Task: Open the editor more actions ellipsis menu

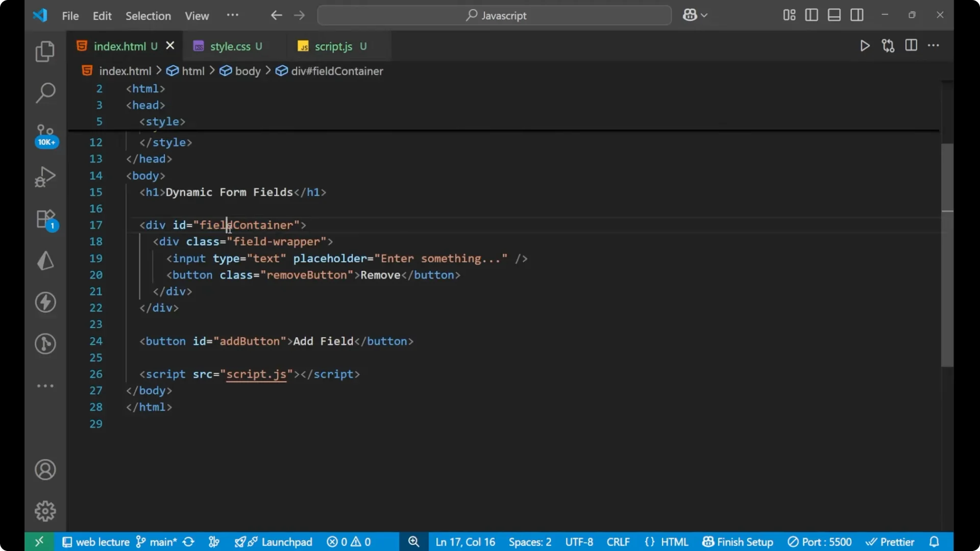Action: click(934, 45)
